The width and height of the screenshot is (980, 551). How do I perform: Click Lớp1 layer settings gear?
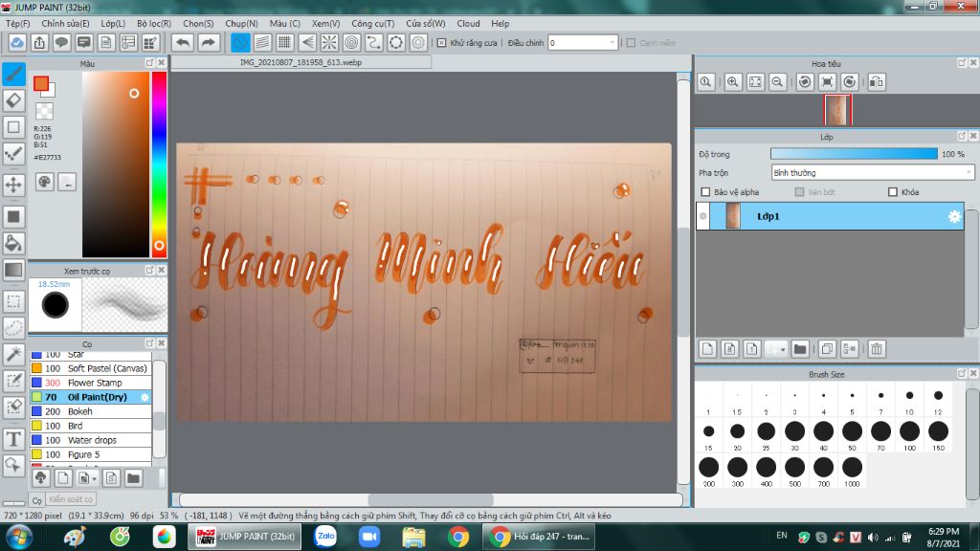click(x=954, y=216)
